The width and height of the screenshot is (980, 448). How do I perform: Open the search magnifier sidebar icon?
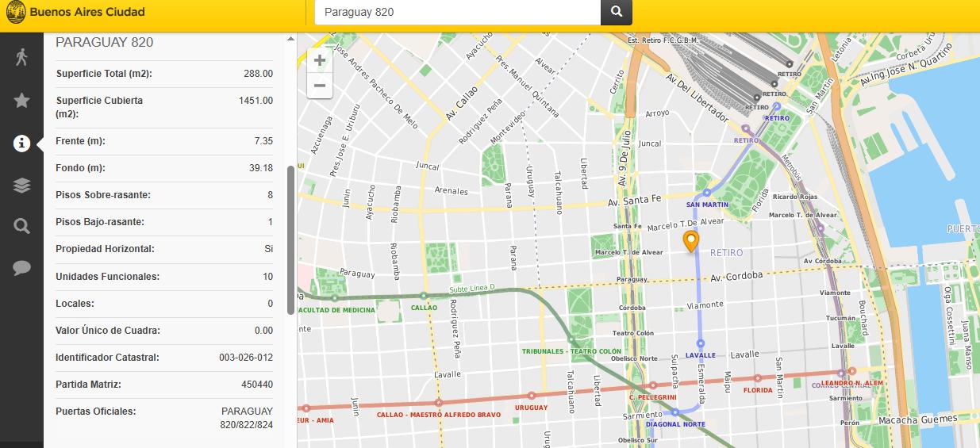click(21, 226)
